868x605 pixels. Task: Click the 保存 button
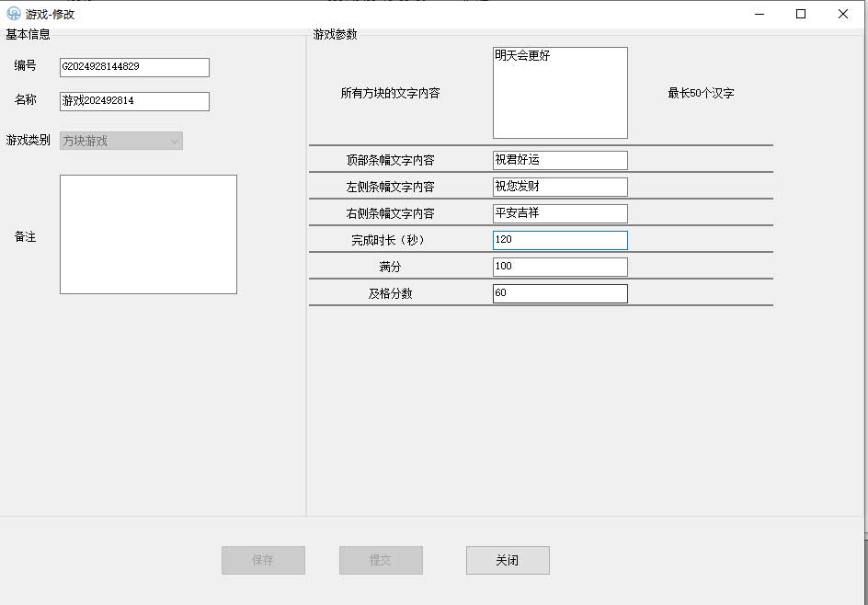click(x=264, y=560)
